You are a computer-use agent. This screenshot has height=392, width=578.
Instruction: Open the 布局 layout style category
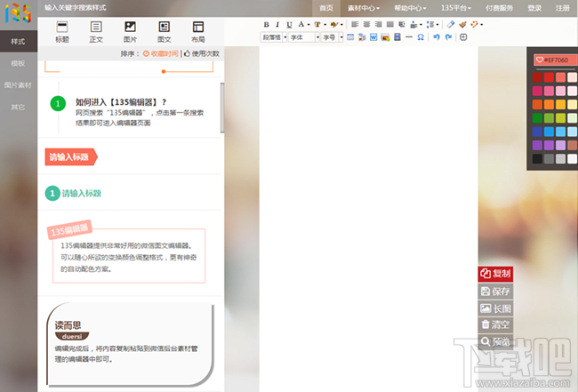point(197,32)
